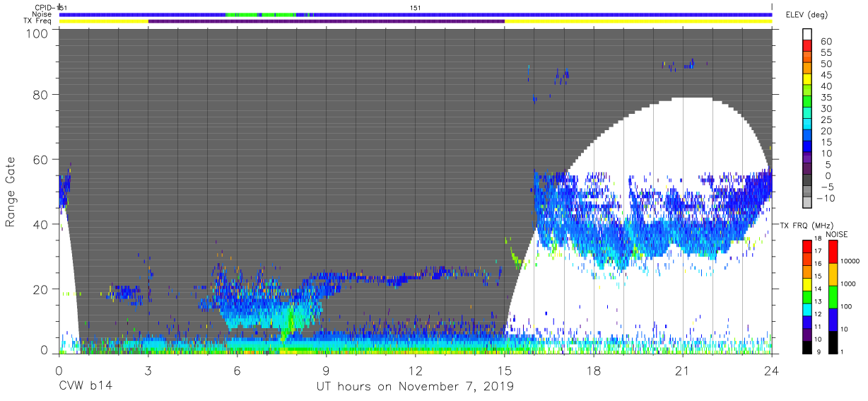868x401 pixels.
Task: Click the '60' tick on the Range Gate axis
Action: point(42,159)
